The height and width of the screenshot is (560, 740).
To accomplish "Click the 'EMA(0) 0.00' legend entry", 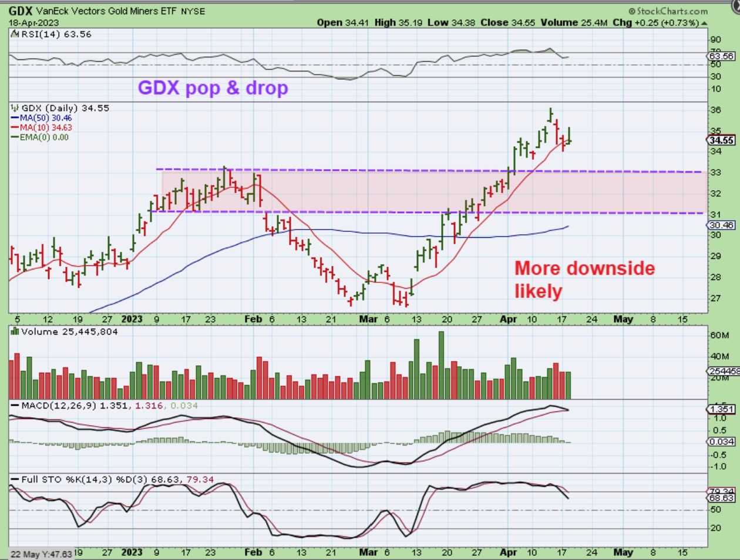I will (44, 137).
